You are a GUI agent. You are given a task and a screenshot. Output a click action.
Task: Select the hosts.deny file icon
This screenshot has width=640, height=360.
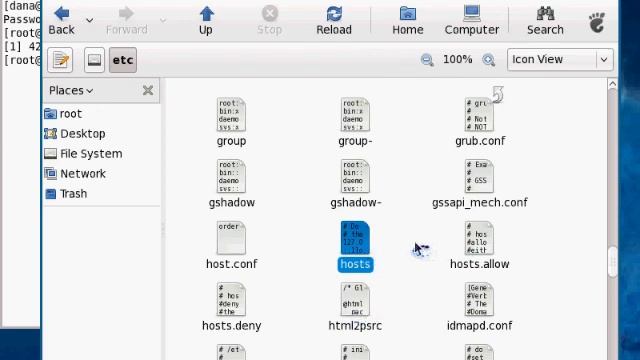tap(231, 299)
